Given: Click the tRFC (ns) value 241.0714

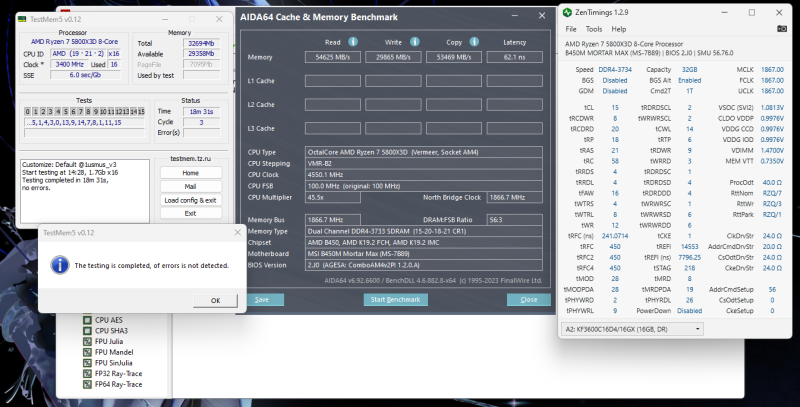Looking at the screenshot, I should point(615,236).
